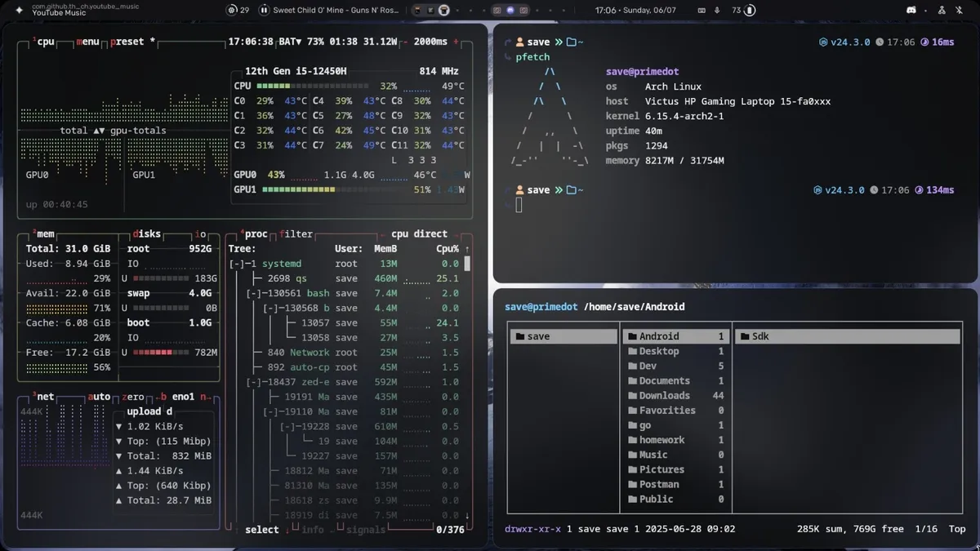Toggle the Bluetooth icon in the top bar

[x=960, y=10]
